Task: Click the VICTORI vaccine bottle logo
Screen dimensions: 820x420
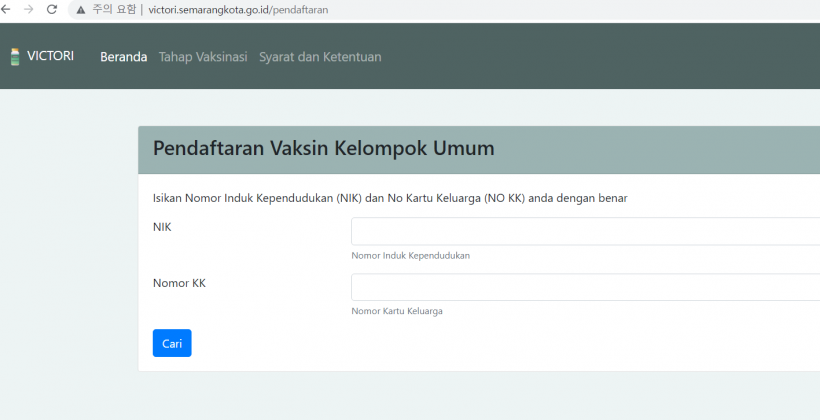Action: [15, 57]
